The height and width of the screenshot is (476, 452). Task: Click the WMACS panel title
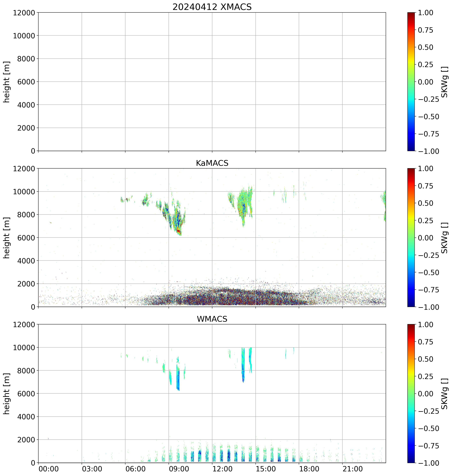pos(212,319)
